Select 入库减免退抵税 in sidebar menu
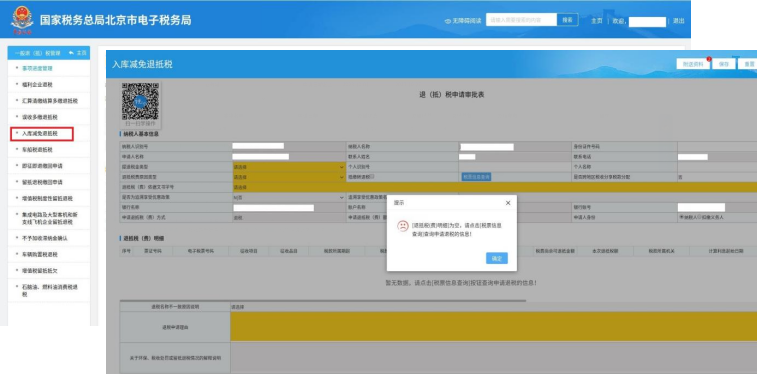757x374 pixels. pyautogui.click(x=42, y=134)
